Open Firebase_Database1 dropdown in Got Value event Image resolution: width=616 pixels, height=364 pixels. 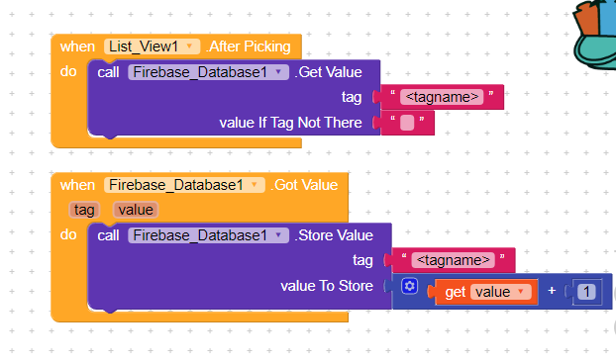click(184, 185)
